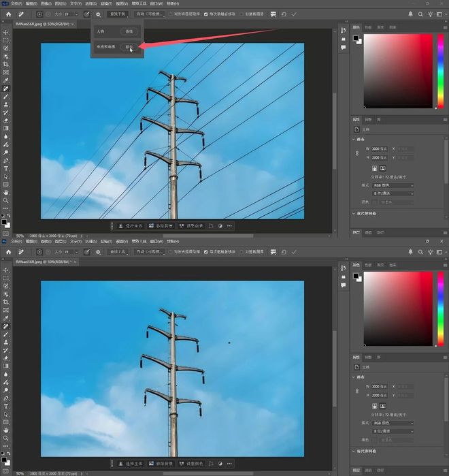
Task: Select the Blur tool in lower window
Action: pos(5,374)
